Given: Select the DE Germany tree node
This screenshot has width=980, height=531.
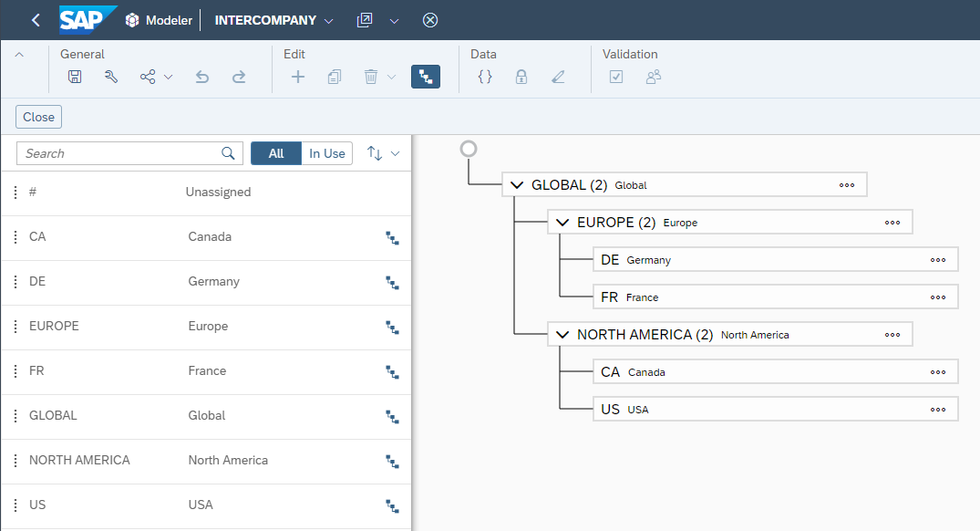Looking at the screenshot, I should (x=775, y=259).
